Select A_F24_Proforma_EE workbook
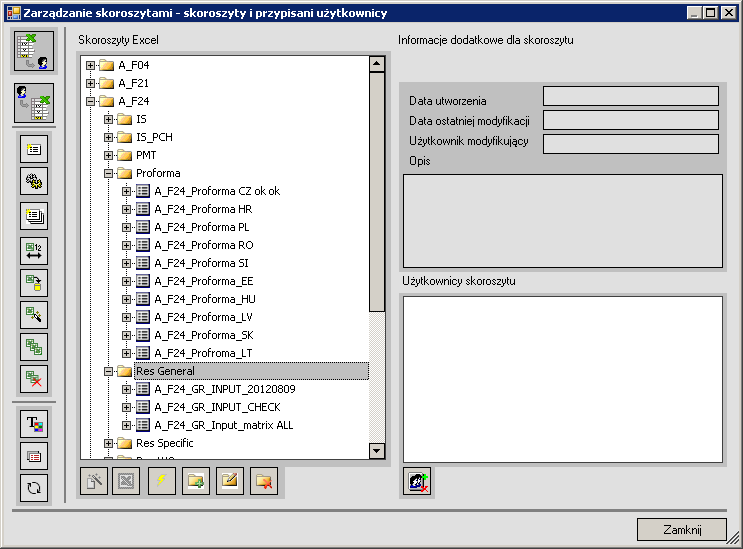The width and height of the screenshot is (743, 549). pos(204,281)
